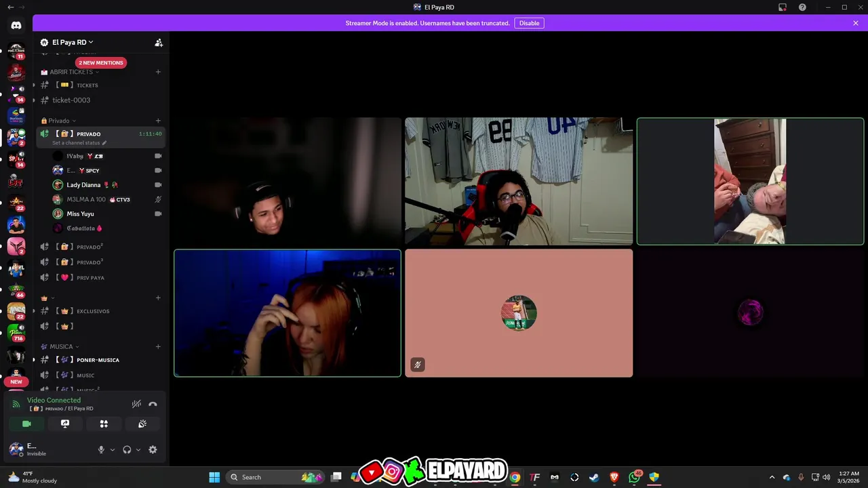The height and width of the screenshot is (488, 868).
Task: Add channel to Privado category
Action: point(158,121)
